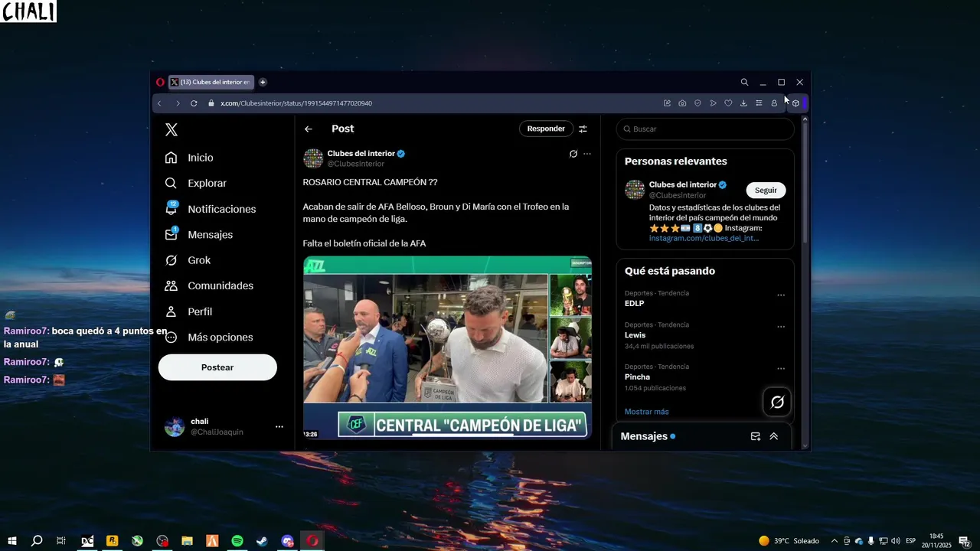Image resolution: width=980 pixels, height=551 pixels.
Task: Open Perfil in the sidebar
Action: (x=188, y=311)
